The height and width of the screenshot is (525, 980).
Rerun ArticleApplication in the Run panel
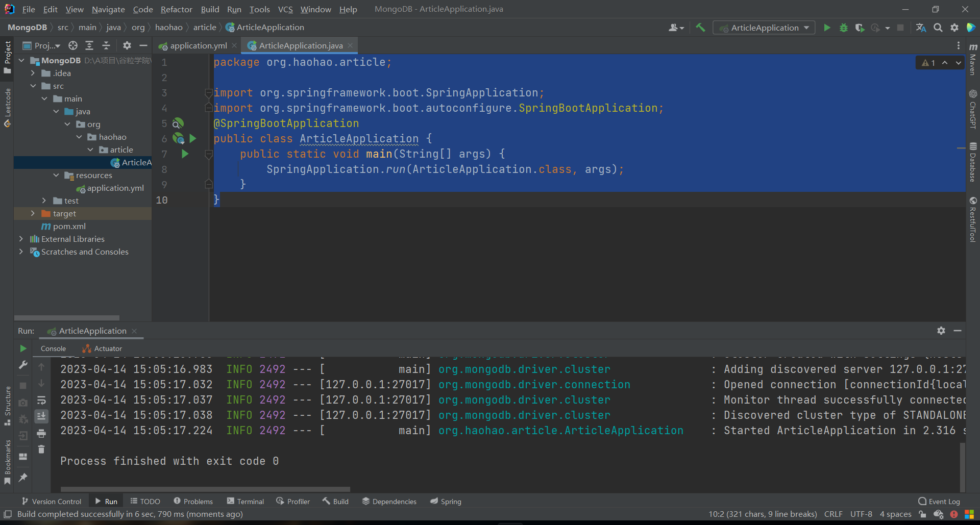coord(23,348)
